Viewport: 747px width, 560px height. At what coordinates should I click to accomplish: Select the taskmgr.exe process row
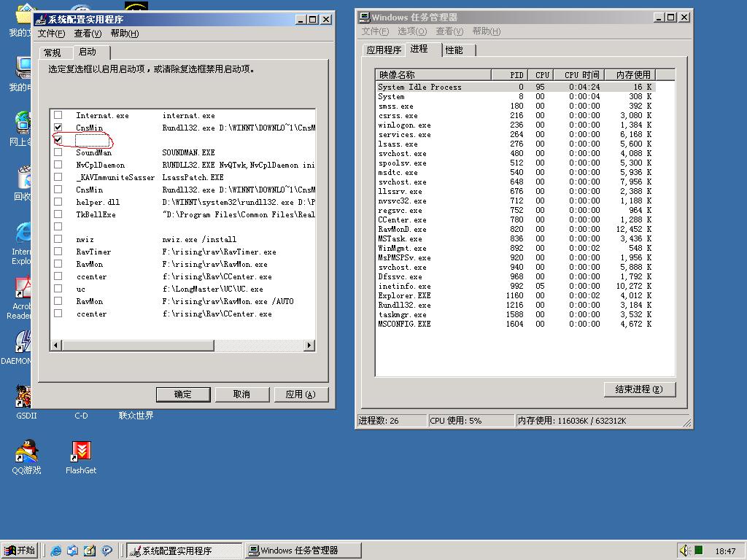click(x=516, y=314)
